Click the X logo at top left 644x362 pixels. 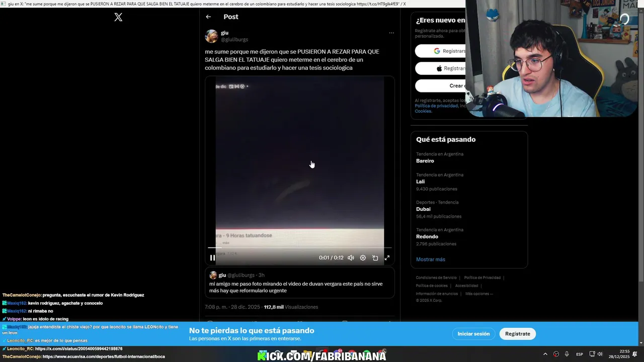[118, 17]
